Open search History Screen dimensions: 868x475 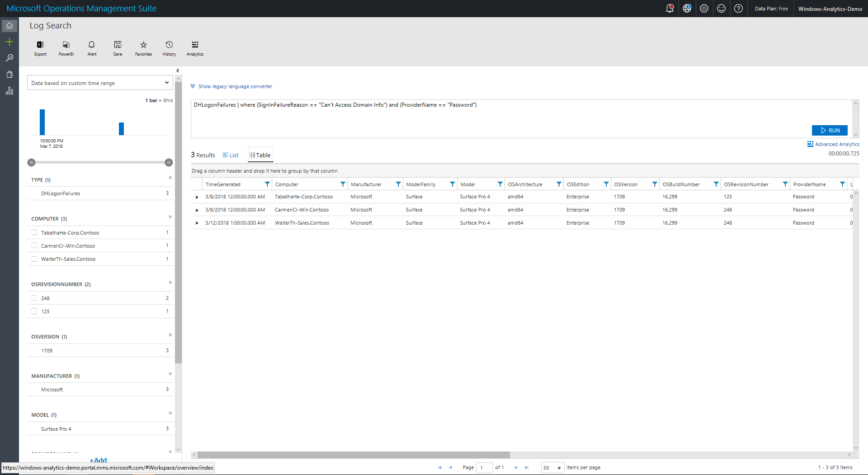click(x=169, y=48)
